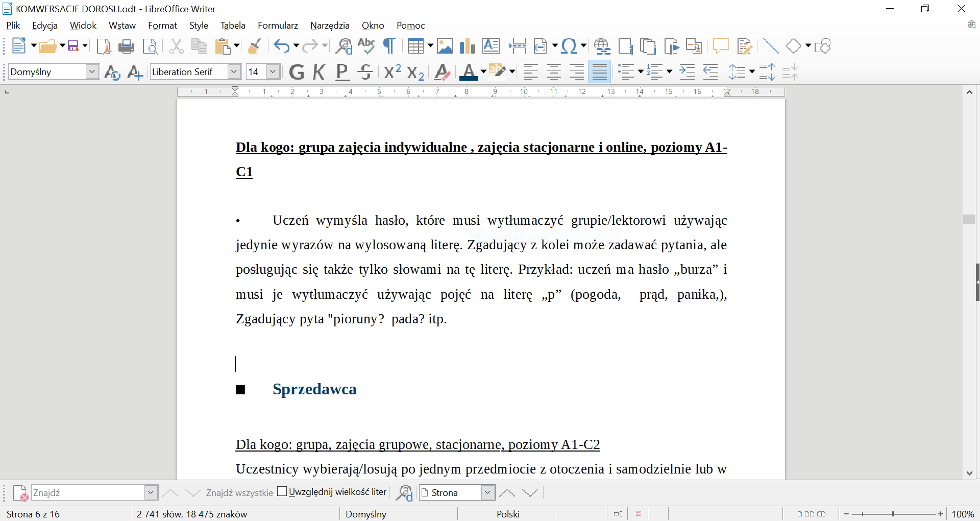Click 'Znajdź wszystkie' button
Viewport: 980px width, 521px height.
click(239, 493)
